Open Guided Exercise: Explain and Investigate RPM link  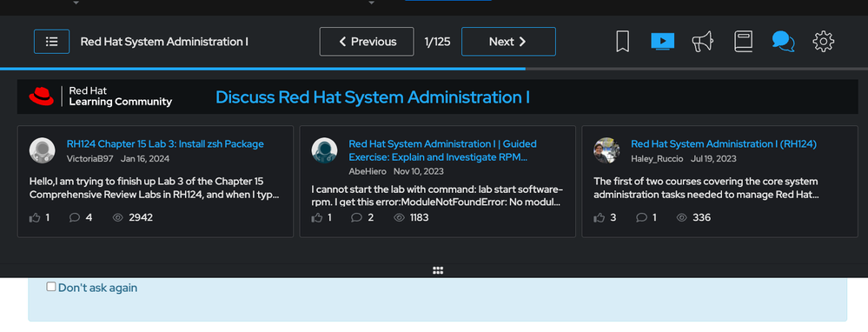[443, 150]
